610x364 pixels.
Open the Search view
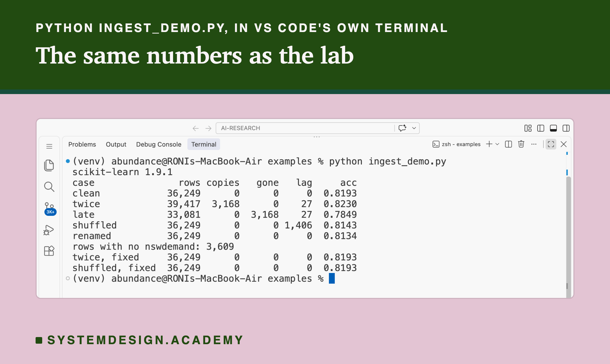pos(49,187)
